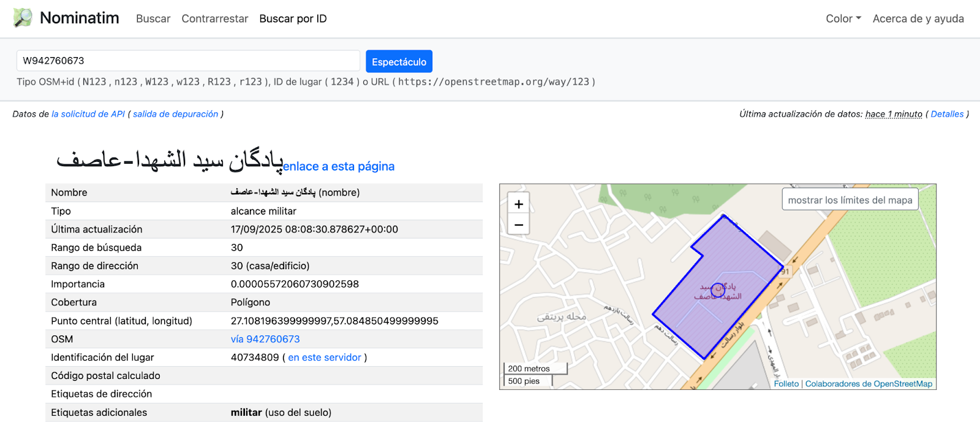
Task: Click the Detalles link
Action: click(947, 114)
